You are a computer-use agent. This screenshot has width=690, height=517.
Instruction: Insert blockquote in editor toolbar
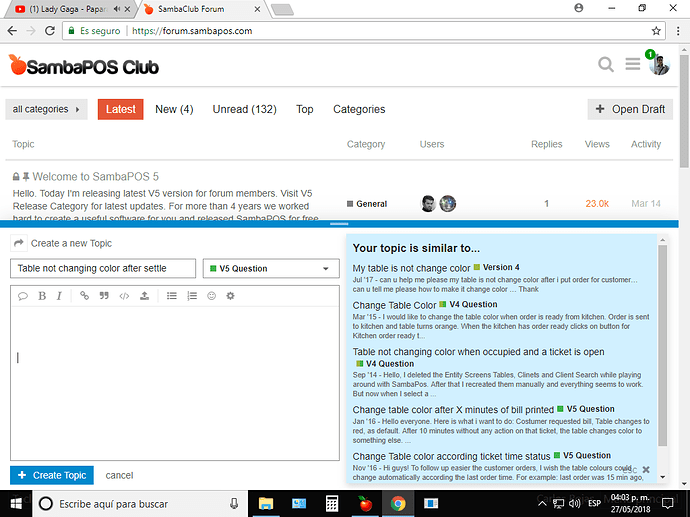pos(104,296)
